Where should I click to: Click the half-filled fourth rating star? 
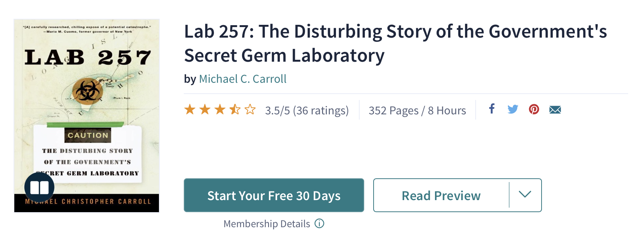point(235,110)
